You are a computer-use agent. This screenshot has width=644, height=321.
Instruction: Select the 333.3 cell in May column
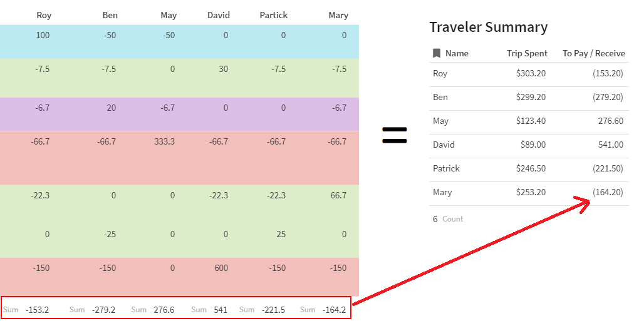[x=165, y=142]
